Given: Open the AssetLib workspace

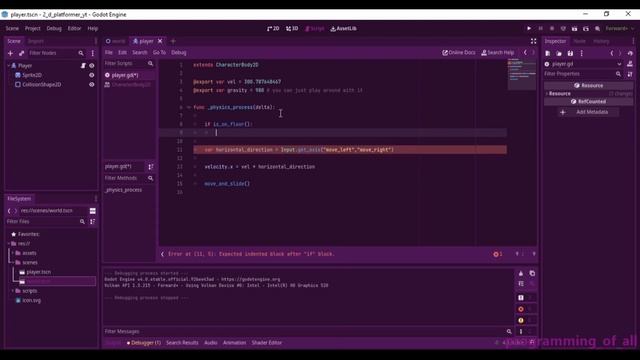Looking at the screenshot, I should point(343,29).
